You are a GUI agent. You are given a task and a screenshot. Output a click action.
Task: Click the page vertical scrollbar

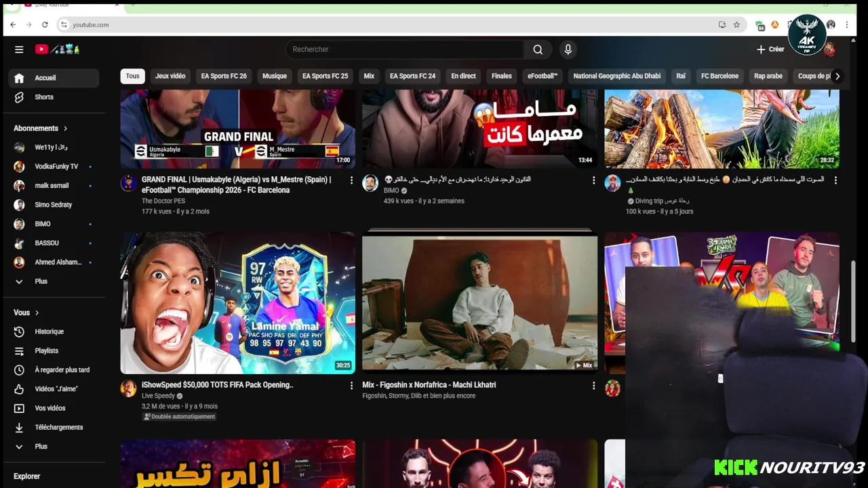point(853,302)
